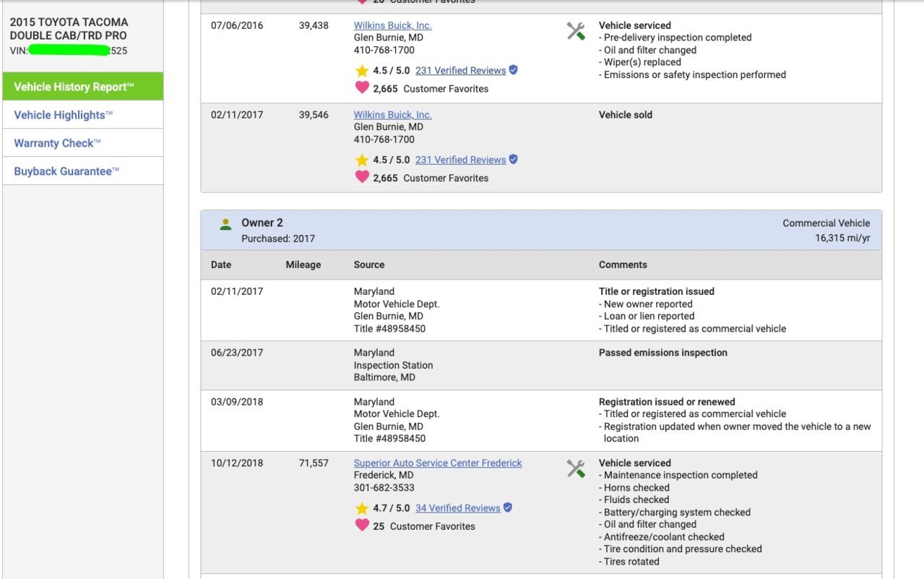This screenshot has height=579, width=924.
Task: Click yellow star beside 4.7 / 5.0 rating
Action: click(x=362, y=508)
